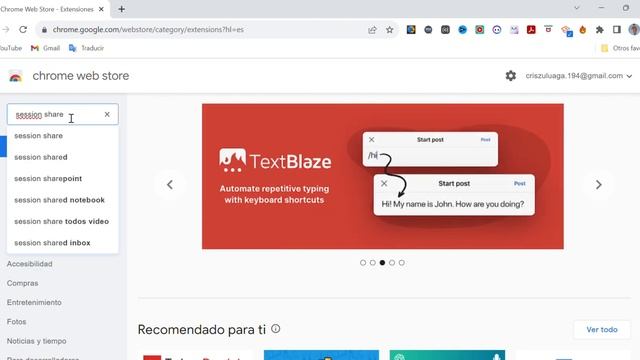Toggle the browser side panel icon
Image resolution: width=640 pixels, height=360 pixels.
tap(617, 30)
